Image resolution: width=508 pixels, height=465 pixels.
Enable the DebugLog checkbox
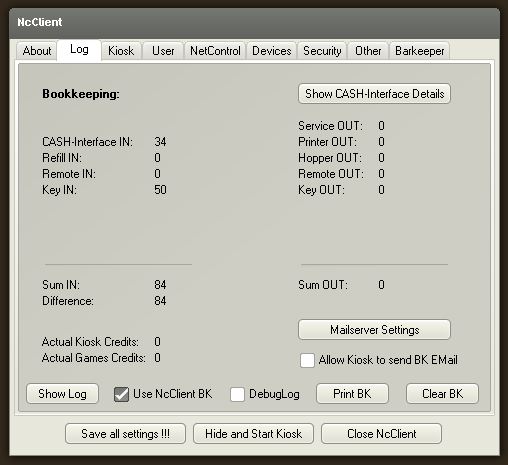237,394
